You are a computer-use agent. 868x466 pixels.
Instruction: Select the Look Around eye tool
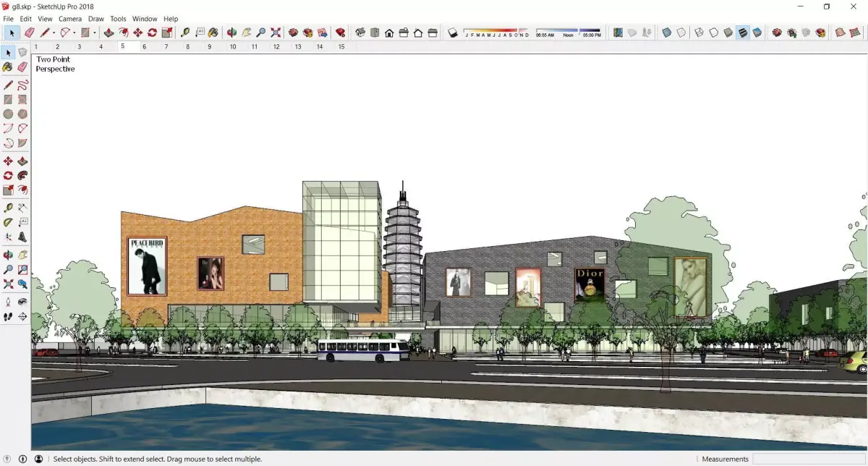click(x=22, y=302)
